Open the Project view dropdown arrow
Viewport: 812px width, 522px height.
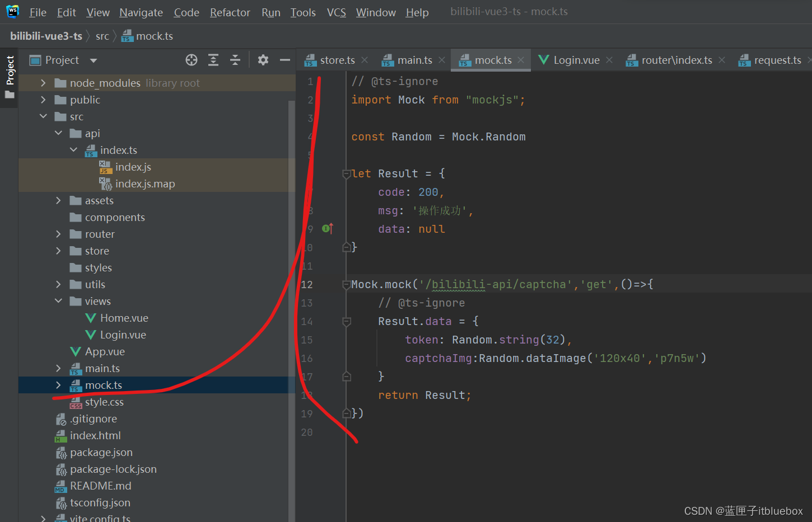[94, 60]
